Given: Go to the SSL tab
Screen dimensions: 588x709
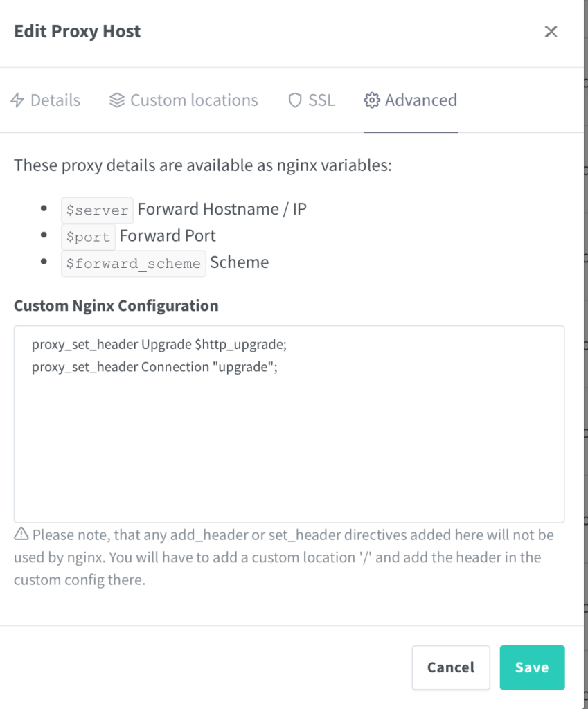Looking at the screenshot, I should pyautogui.click(x=321, y=100).
